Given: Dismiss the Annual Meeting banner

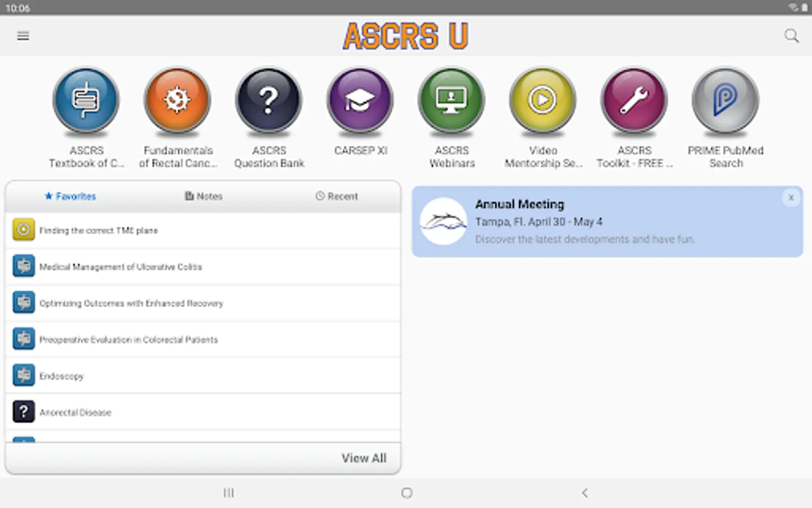Looking at the screenshot, I should pyautogui.click(x=791, y=198).
